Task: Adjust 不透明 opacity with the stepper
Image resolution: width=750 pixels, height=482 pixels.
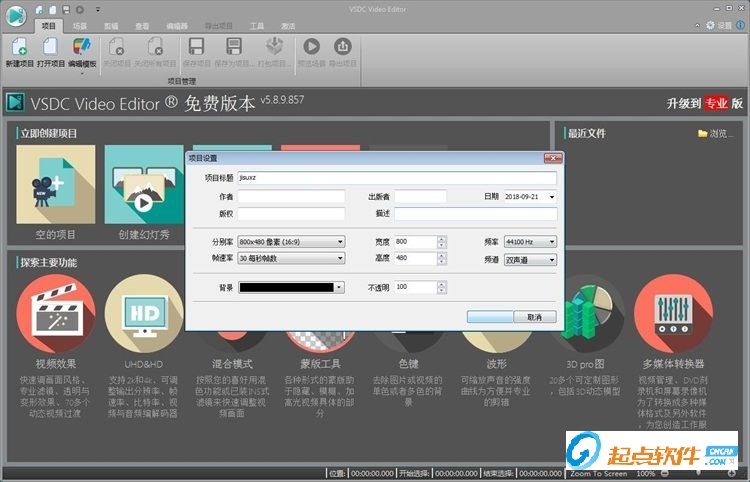Action: pyautogui.click(x=442, y=287)
